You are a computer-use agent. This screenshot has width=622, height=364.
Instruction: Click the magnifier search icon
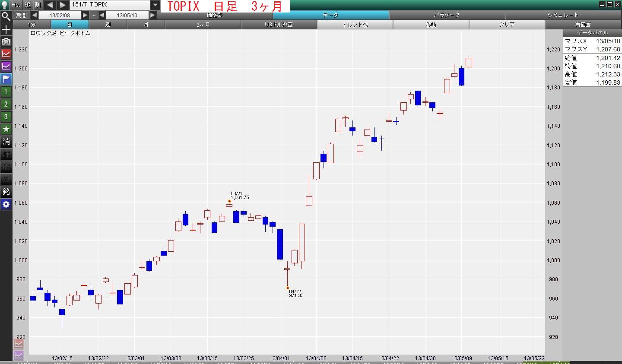click(x=6, y=16)
